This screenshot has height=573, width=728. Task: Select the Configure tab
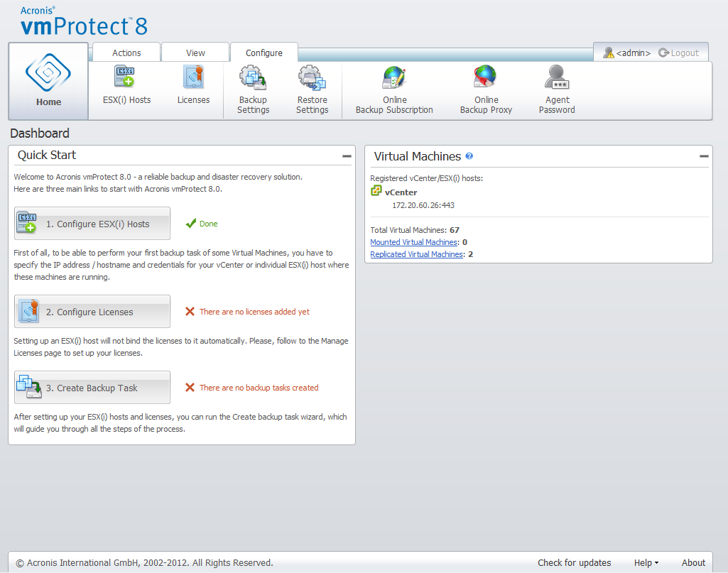(x=264, y=53)
